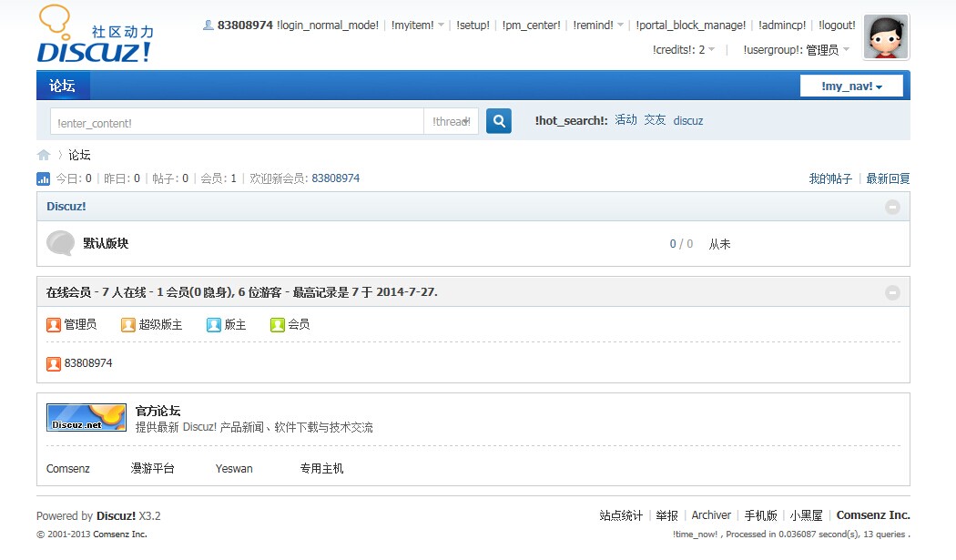
Task: Click the yellow 超级版主 group icon
Action: [127, 323]
